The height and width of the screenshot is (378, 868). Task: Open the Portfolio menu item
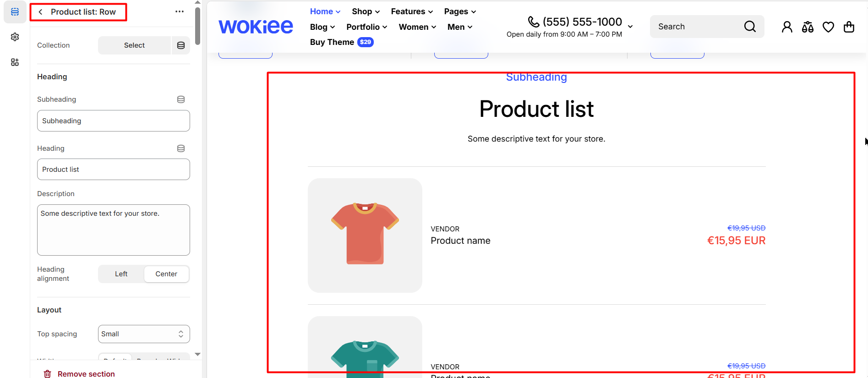(x=366, y=27)
